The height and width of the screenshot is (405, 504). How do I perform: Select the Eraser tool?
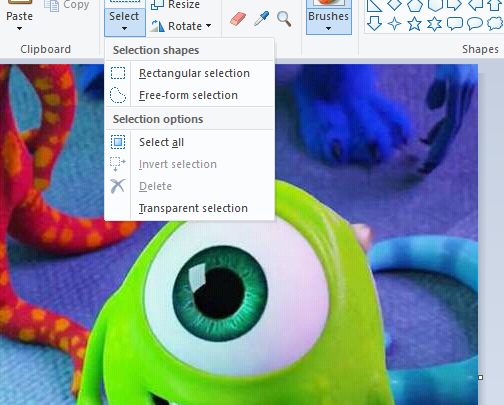click(x=238, y=19)
